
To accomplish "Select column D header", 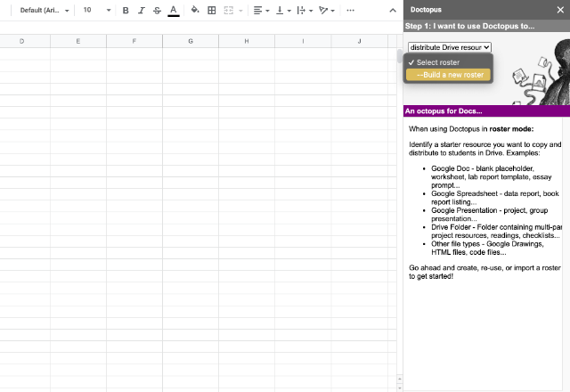I will tap(21, 42).
